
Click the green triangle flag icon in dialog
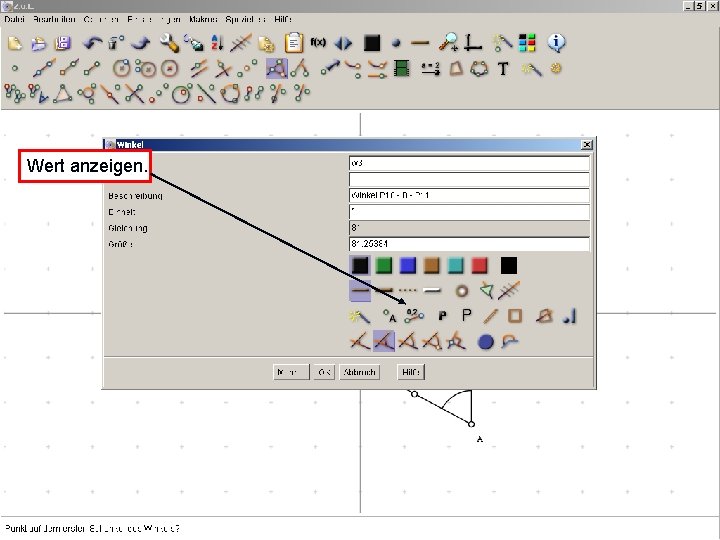coord(486,290)
